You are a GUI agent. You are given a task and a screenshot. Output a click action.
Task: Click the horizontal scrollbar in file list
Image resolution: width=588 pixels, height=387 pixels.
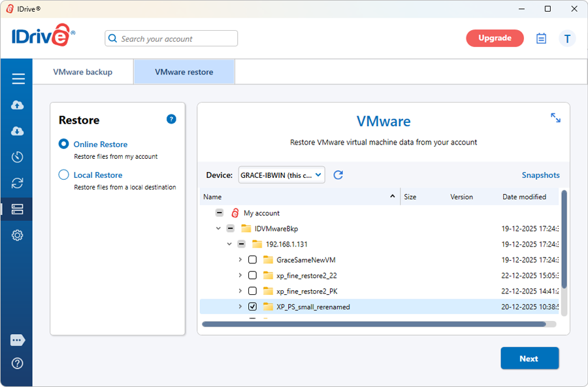374,324
